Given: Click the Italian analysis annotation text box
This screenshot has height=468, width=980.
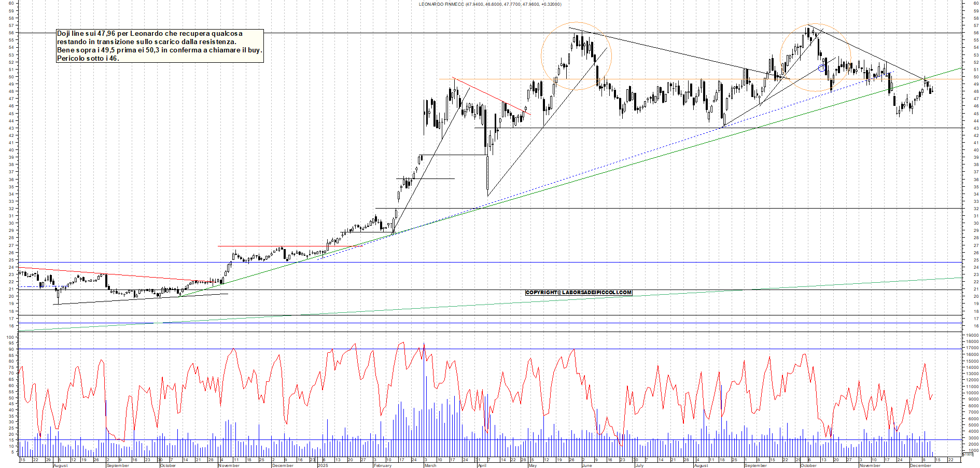Looking at the screenshot, I should [160, 46].
